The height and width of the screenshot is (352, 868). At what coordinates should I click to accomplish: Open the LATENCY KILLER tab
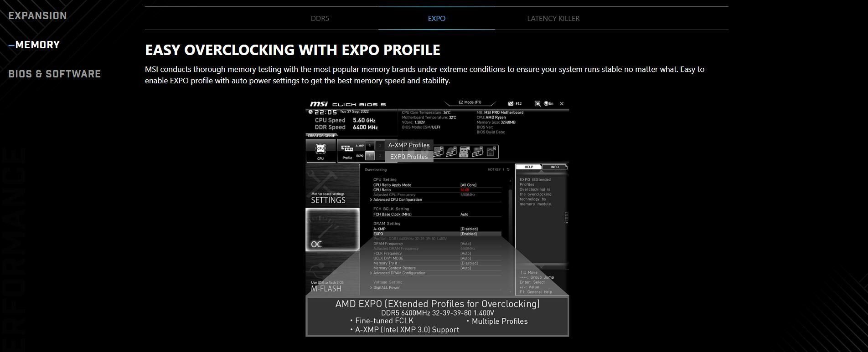point(553,19)
